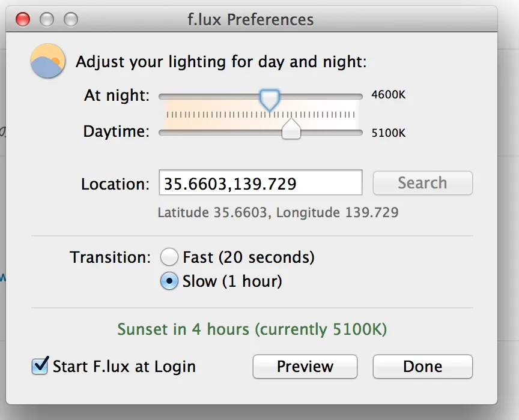Click the Daytime slider handle
Viewport: 519px width, 420px height.
tap(291, 128)
